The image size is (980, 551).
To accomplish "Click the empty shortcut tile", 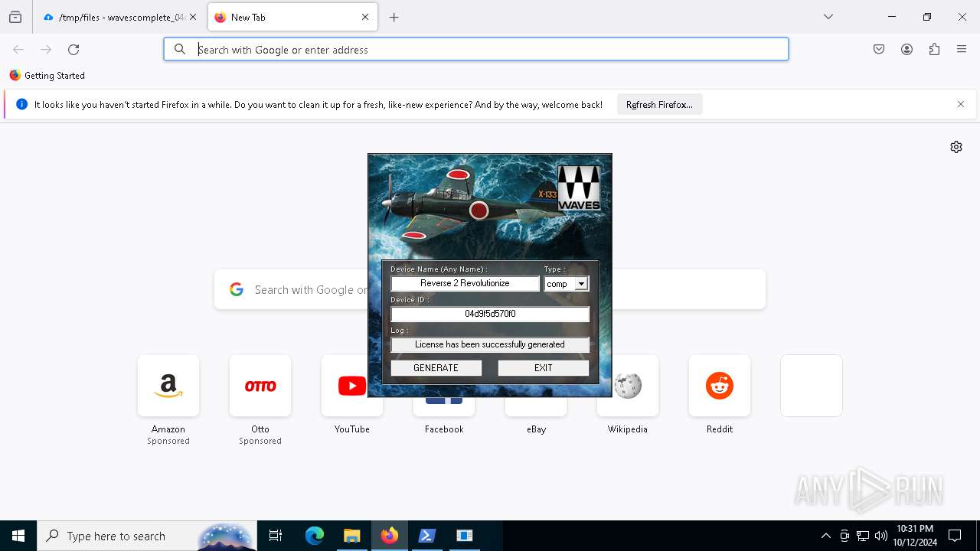I will [x=812, y=386].
